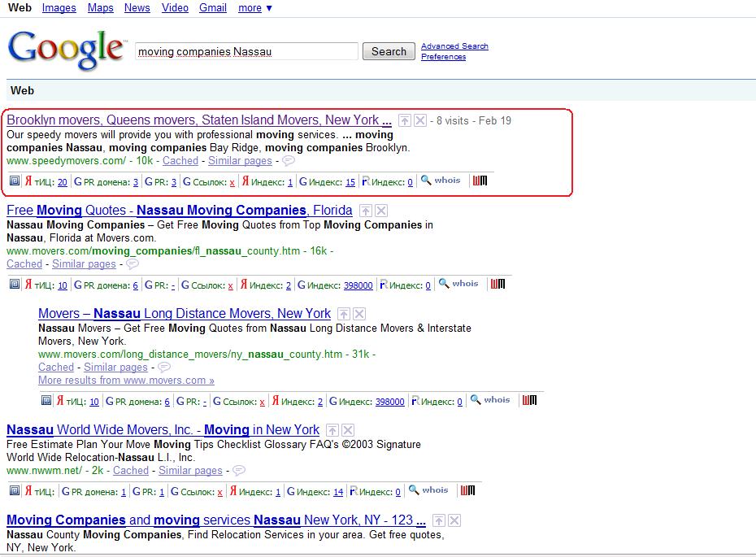Click Ссылок x value in nwwm.net SEO bar
Viewport: 756px width, 557px height.
pyautogui.click(x=219, y=492)
